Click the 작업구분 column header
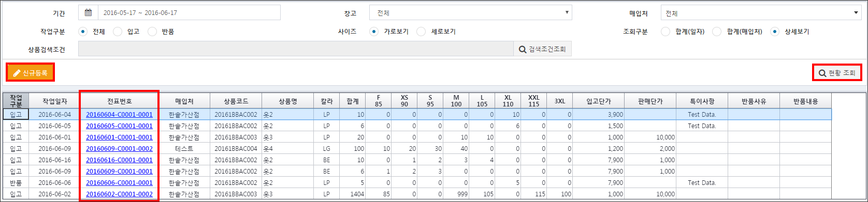 click(x=16, y=101)
